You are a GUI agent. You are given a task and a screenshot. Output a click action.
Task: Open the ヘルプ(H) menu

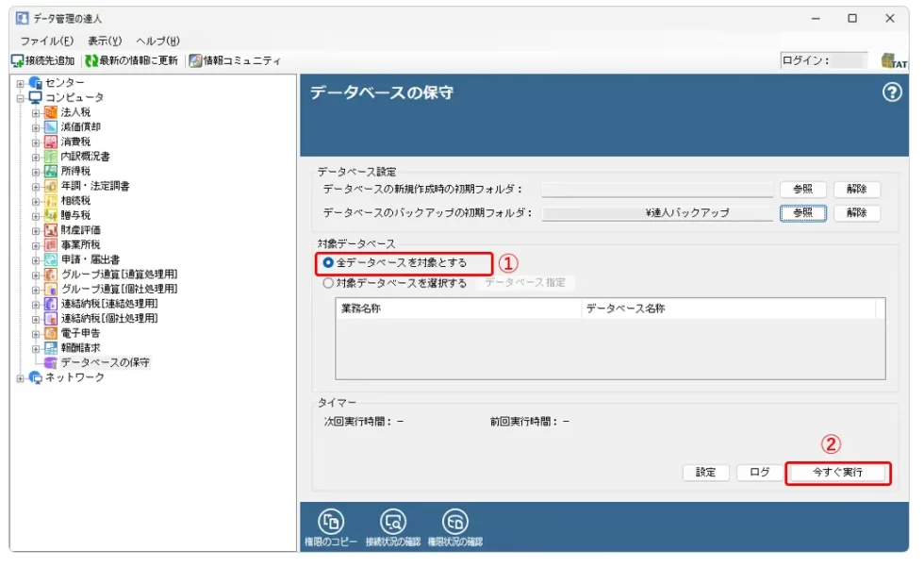click(157, 41)
